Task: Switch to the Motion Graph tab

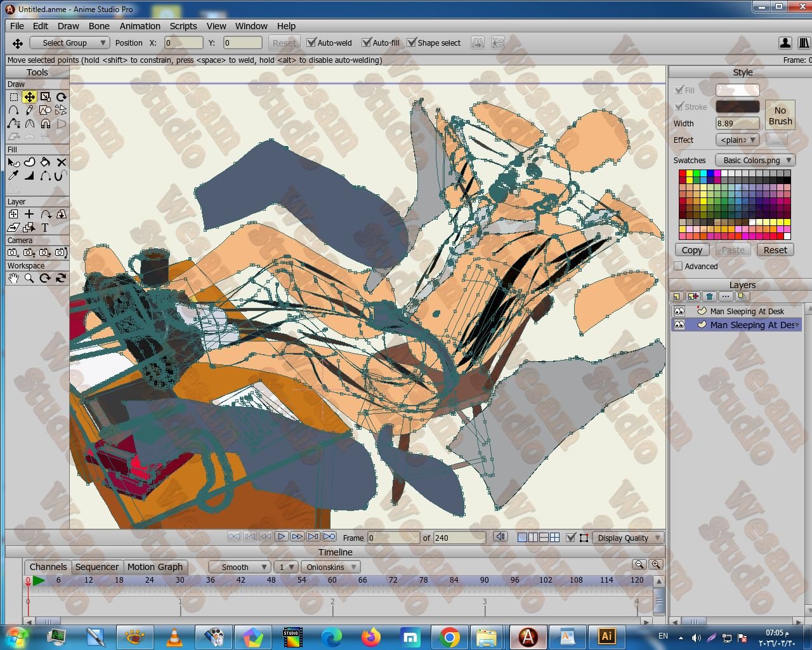Action: 155,567
